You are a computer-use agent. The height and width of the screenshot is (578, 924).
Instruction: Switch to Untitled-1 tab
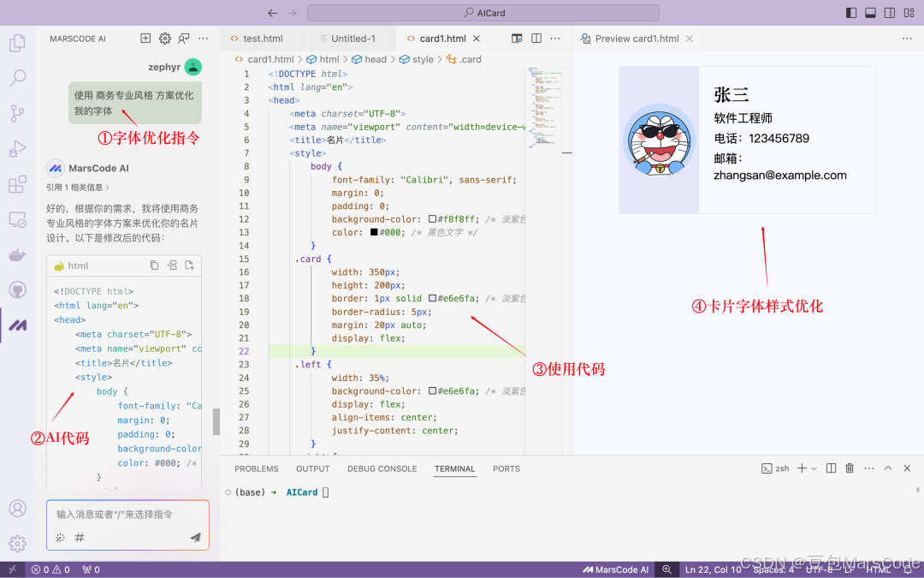pyautogui.click(x=352, y=39)
